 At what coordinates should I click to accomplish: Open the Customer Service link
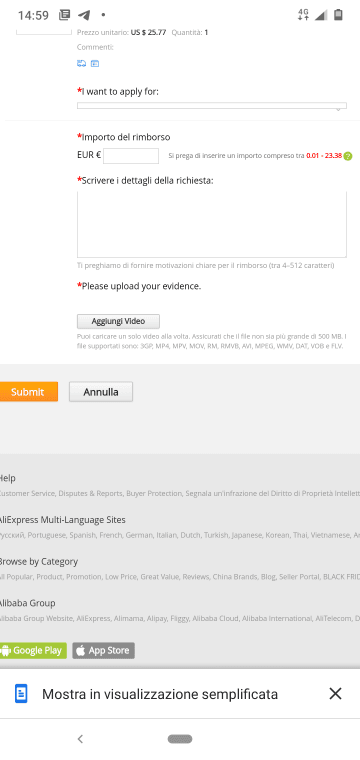27,493
